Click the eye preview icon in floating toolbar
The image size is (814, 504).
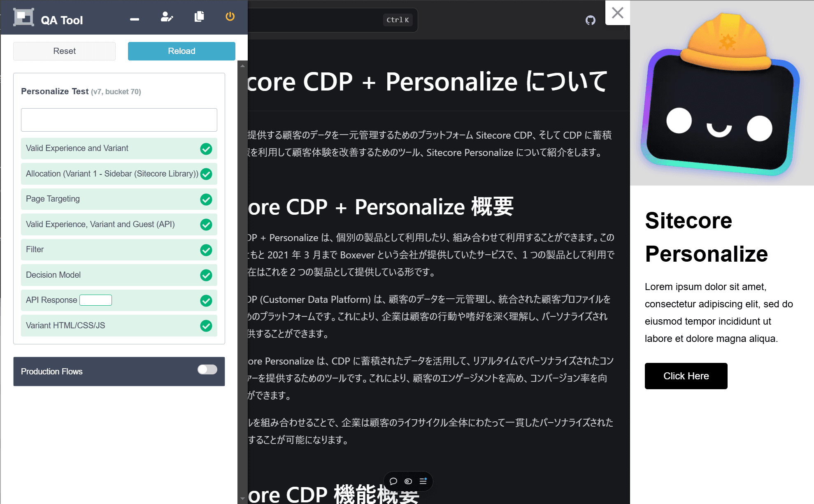[x=408, y=481]
